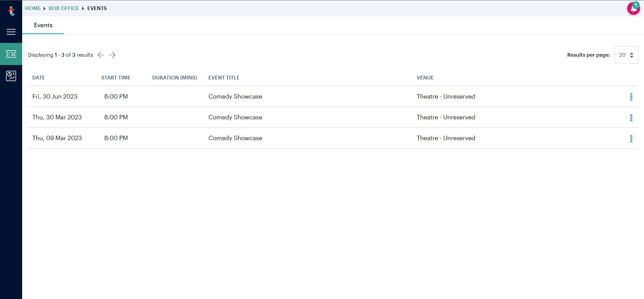The image size is (644, 299).
Task: Click the 'Results per page:' label
Action: point(588,55)
